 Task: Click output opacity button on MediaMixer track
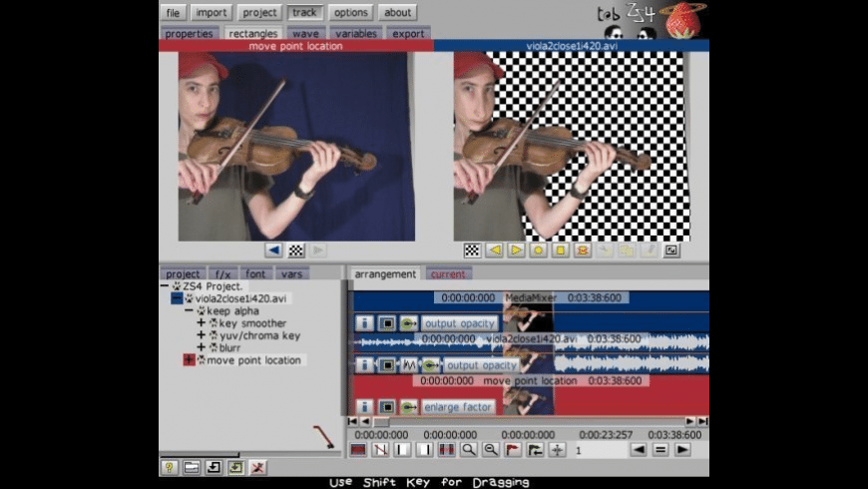(460, 323)
